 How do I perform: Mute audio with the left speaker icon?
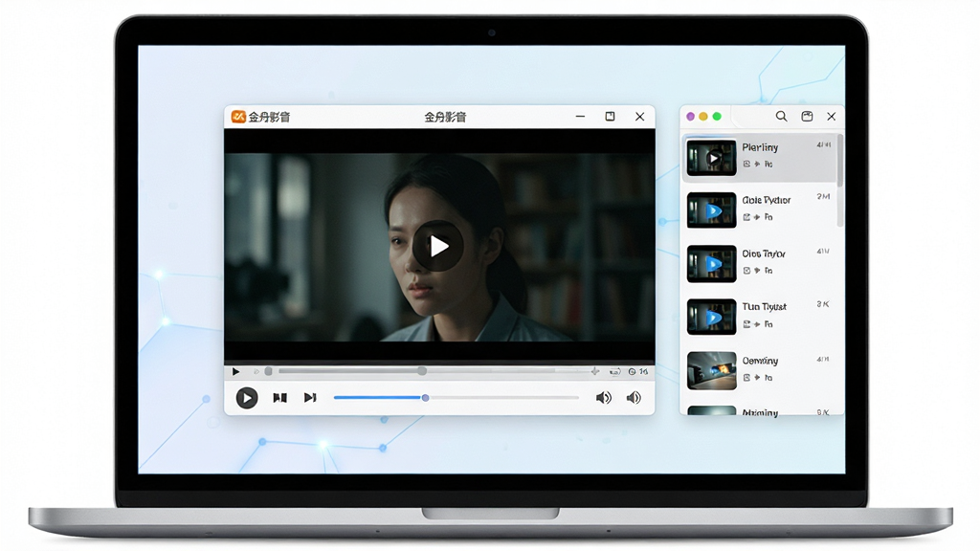[603, 398]
